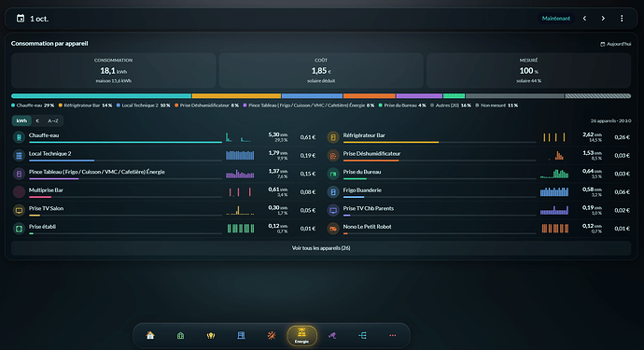
Task: Click the Nono Le Petit Robot icon
Action: point(333,229)
